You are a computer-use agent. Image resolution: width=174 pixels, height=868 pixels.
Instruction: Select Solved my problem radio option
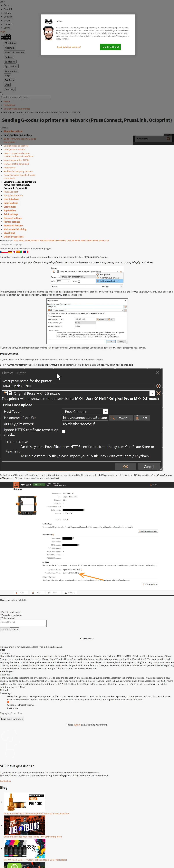click(x=1, y=615)
